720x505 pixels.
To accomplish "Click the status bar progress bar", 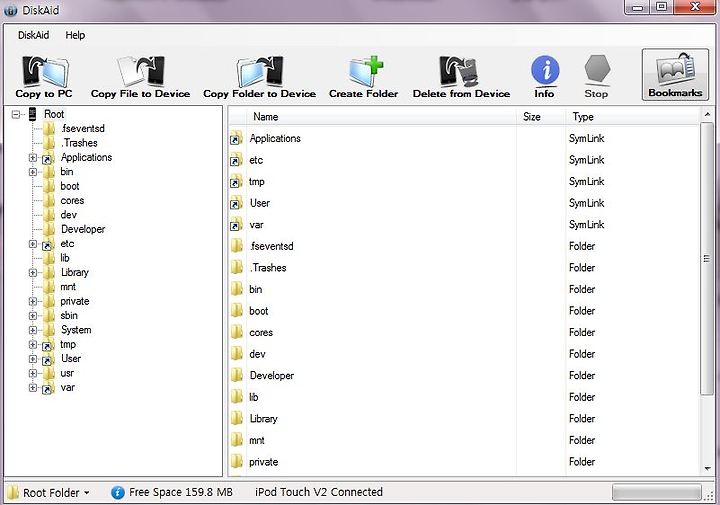I will [x=657, y=493].
